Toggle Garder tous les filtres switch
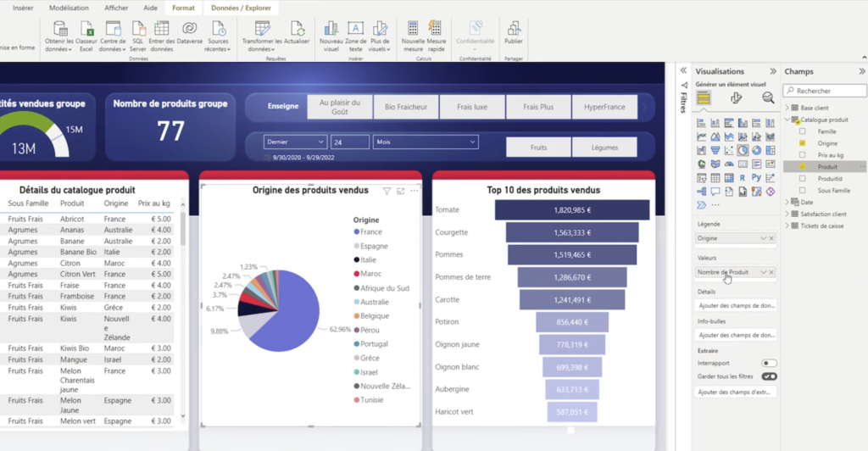 tap(769, 376)
